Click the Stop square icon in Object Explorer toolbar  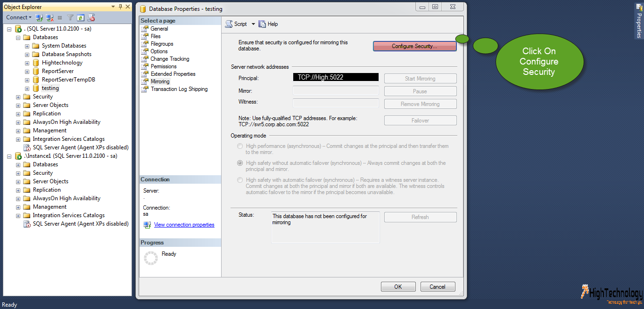60,17
